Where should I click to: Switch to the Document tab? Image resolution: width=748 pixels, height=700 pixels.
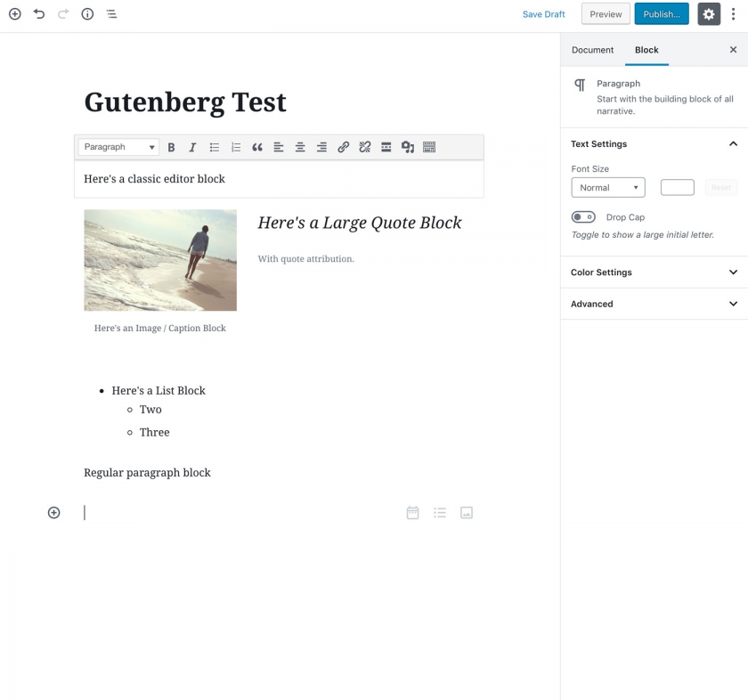(x=592, y=50)
